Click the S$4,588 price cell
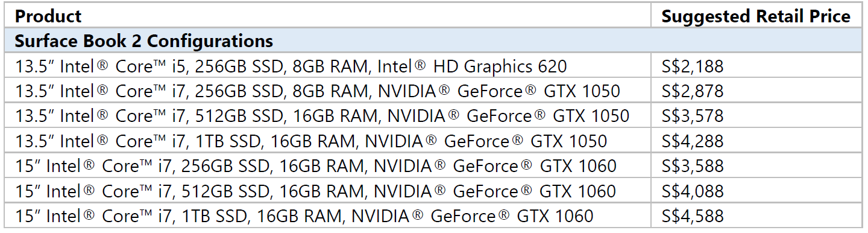The height and width of the screenshot is (233, 868). pyautogui.click(x=756, y=215)
